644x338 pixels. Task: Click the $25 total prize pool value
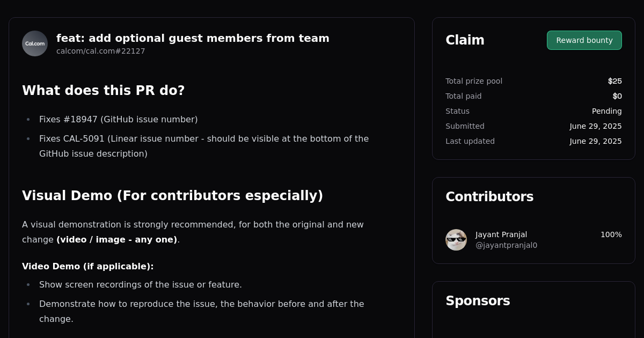click(614, 81)
